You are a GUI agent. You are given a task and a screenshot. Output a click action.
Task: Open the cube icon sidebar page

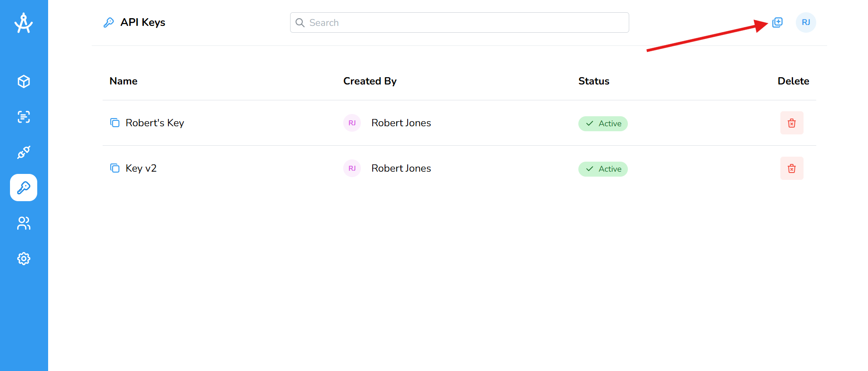24,81
